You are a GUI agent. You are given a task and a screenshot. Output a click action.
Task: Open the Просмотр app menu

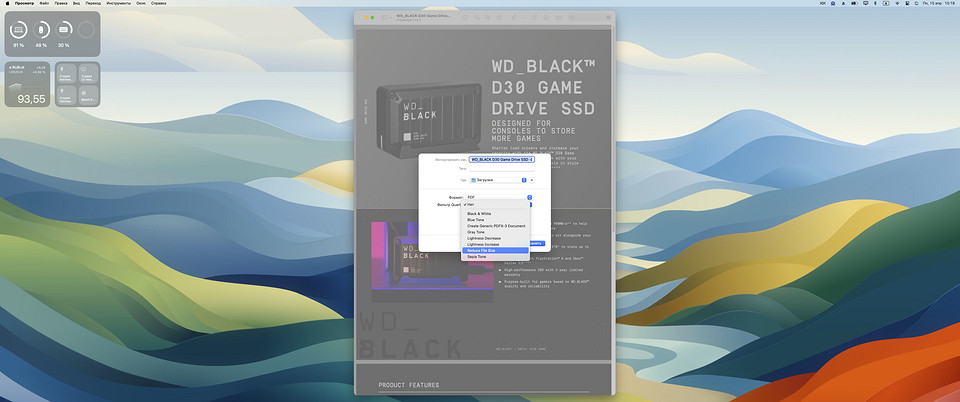pyautogui.click(x=24, y=3)
